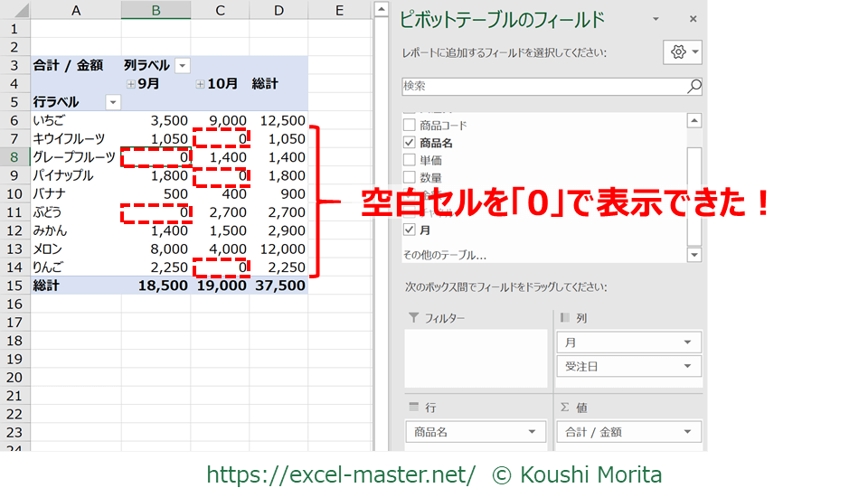
Task: Click the magnifier icon in the search box
Action: [x=693, y=87]
